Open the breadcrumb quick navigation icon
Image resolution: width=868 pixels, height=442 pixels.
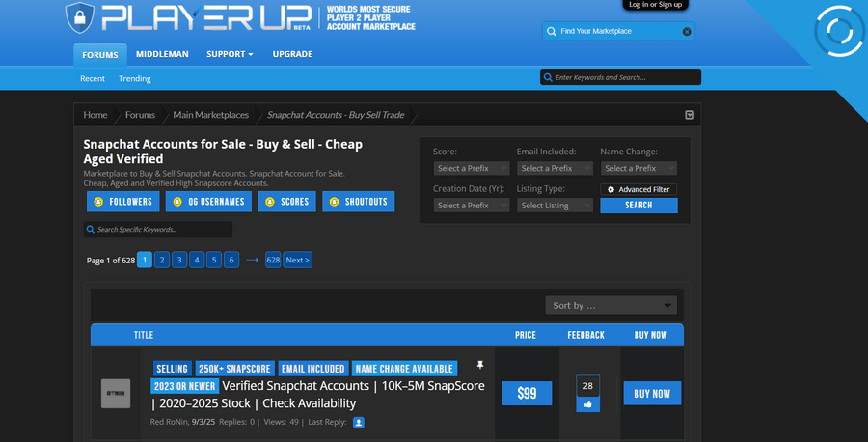pos(690,115)
